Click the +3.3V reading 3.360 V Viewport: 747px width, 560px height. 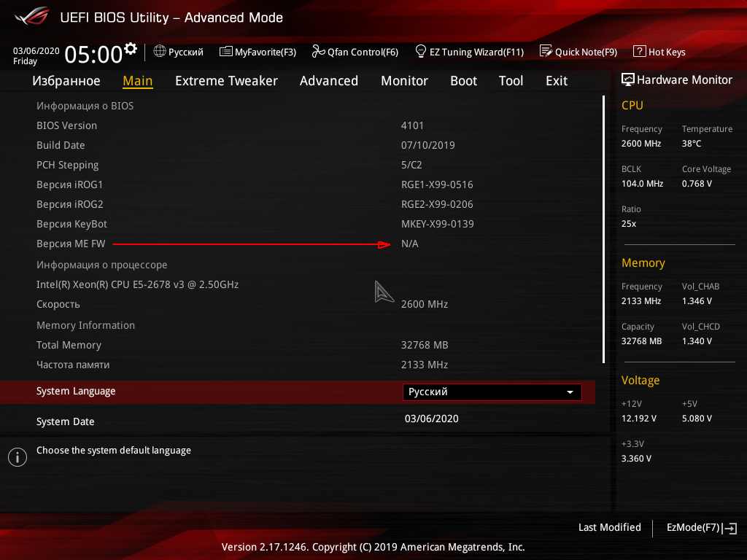pyautogui.click(x=636, y=458)
